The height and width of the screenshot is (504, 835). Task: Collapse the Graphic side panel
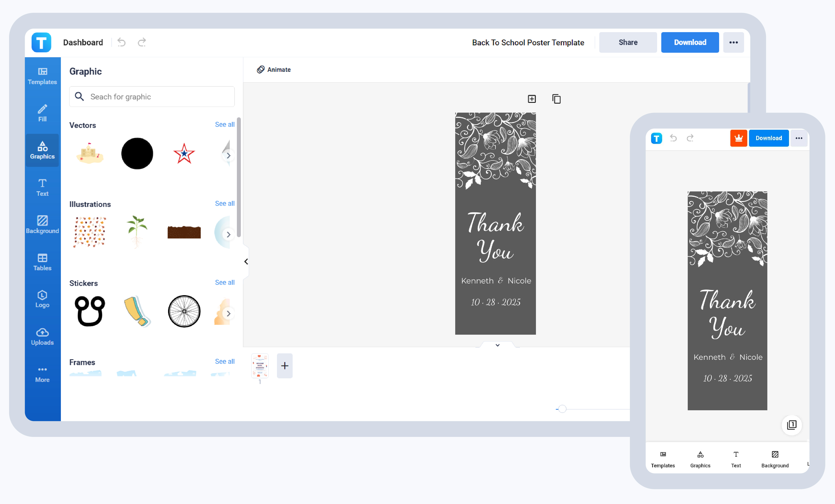246,262
